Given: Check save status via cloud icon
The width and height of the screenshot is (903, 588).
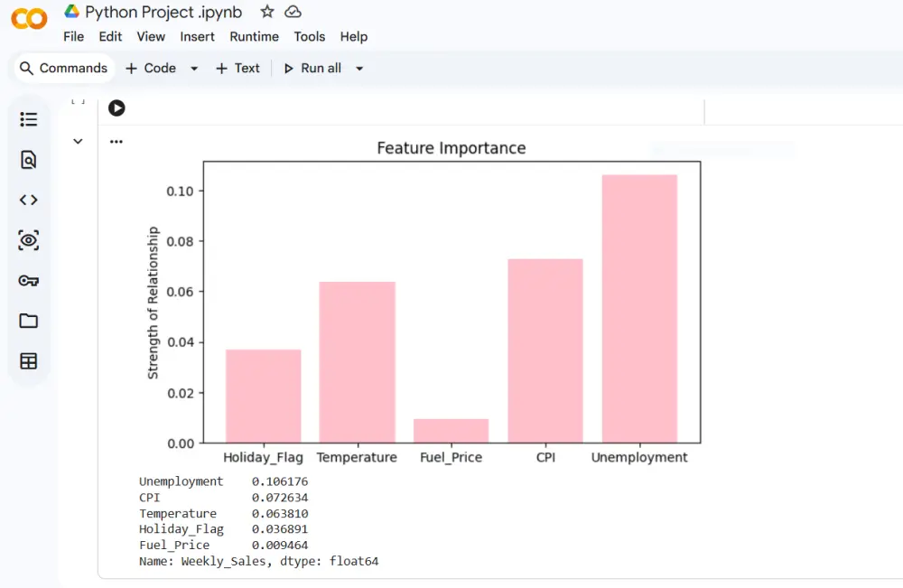Looking at the screenshot, I should [x=291, y=12].
